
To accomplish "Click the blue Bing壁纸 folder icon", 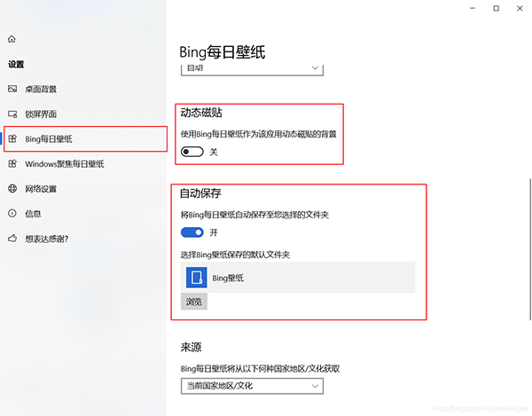I will click(x=197, y=278).
